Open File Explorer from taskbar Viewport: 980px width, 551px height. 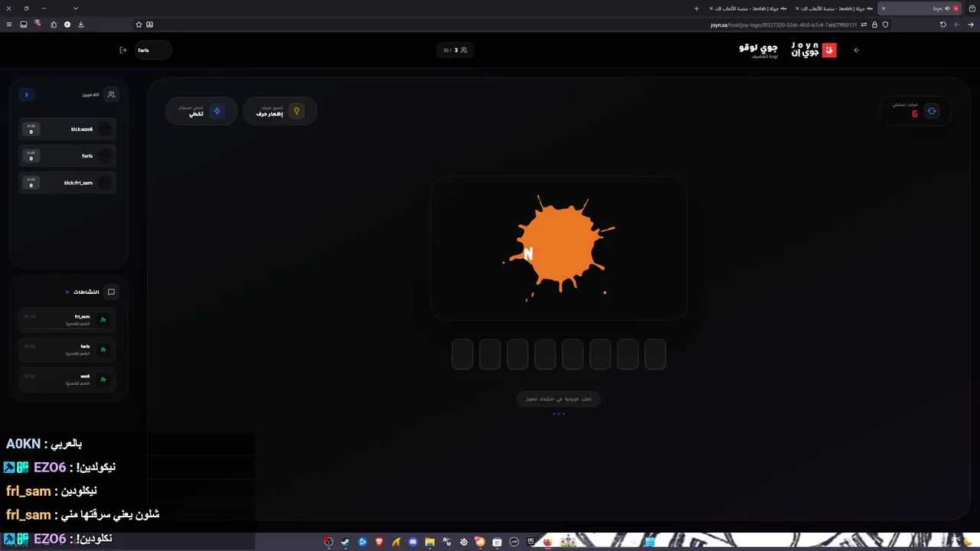click(430, 542)
